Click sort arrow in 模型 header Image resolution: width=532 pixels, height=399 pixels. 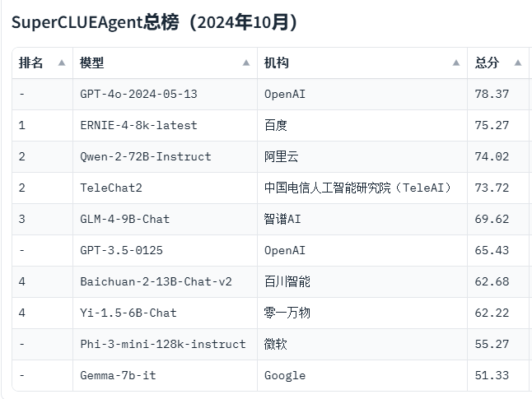point(246,63)
